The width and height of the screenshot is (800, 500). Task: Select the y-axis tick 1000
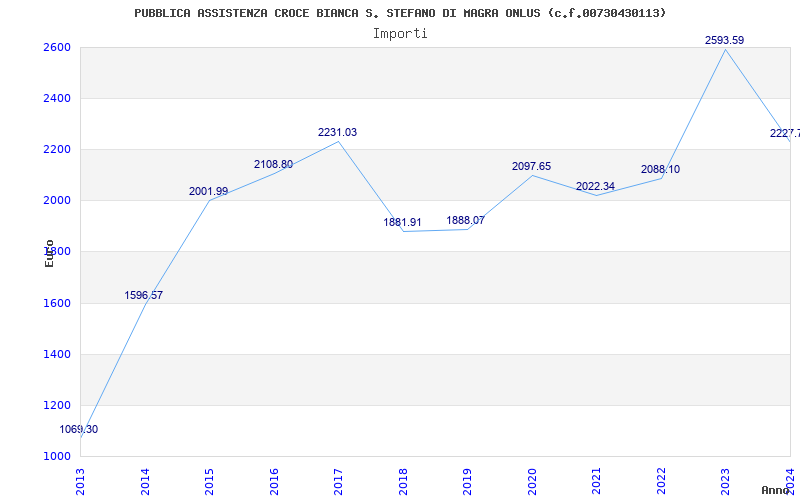coord(57,456)
